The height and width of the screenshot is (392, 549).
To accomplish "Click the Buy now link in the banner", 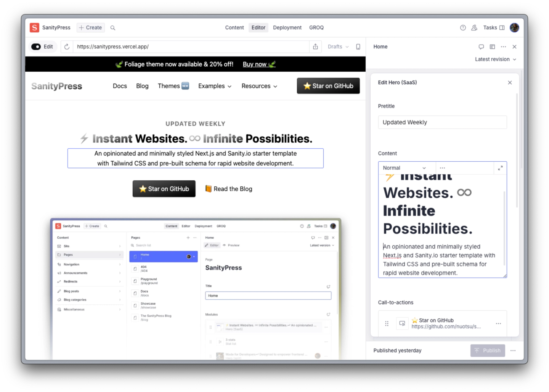I will point(255,64).
